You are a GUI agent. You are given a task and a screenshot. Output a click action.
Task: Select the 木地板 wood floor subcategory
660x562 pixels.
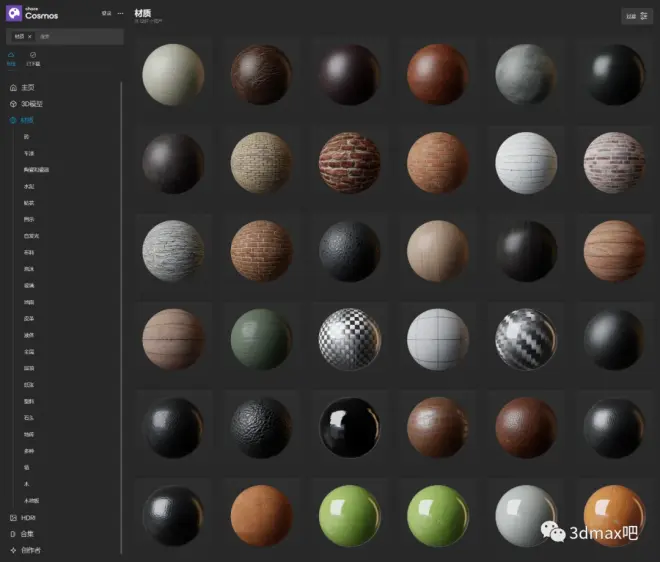32,501
